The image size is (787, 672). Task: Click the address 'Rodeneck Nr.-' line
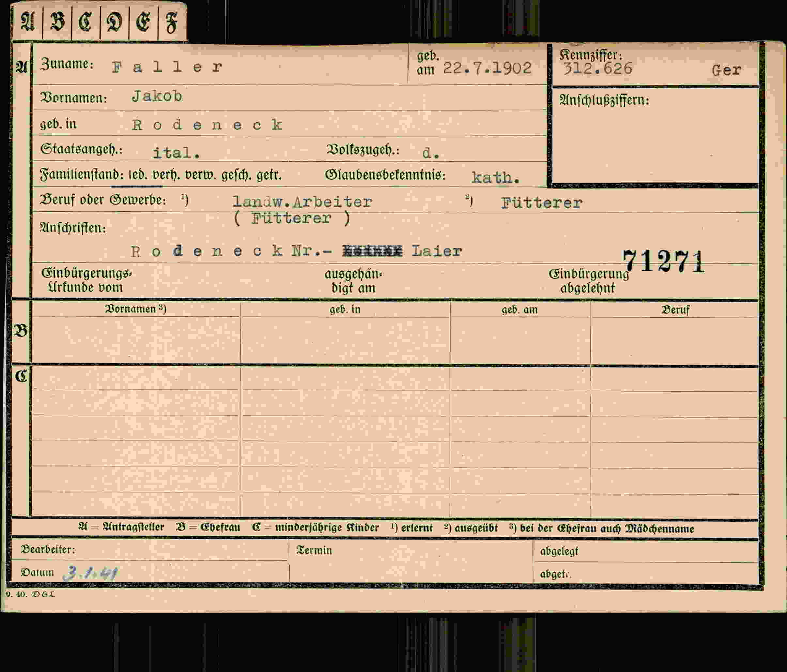click(x=231, y=251)
